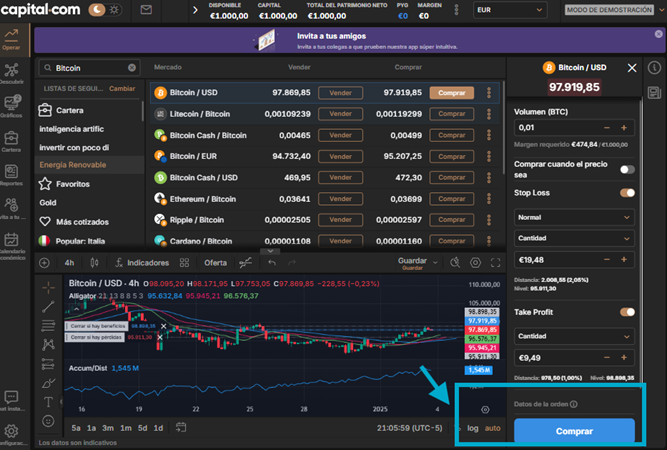Collapse the market list panel chevron

point(270,251)
